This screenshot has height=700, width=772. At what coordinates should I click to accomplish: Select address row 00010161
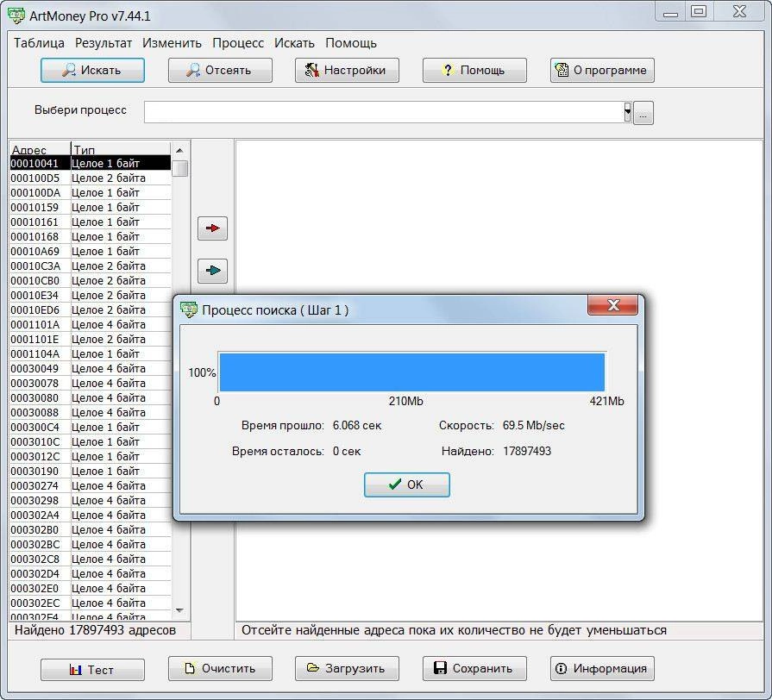point(91,222)
